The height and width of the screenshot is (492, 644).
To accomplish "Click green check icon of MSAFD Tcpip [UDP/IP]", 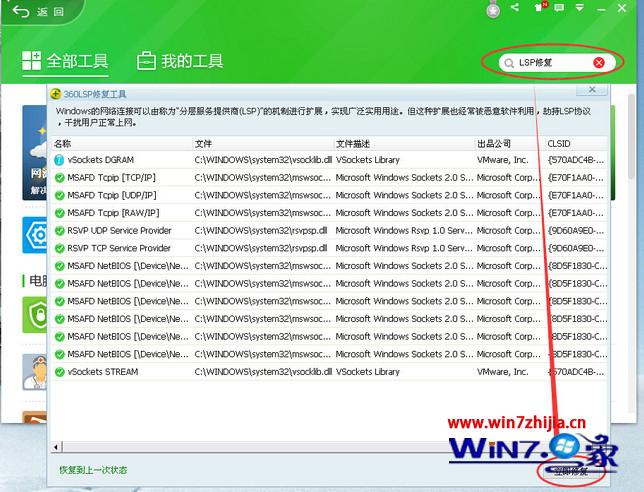I will click(x=60, y=195).
